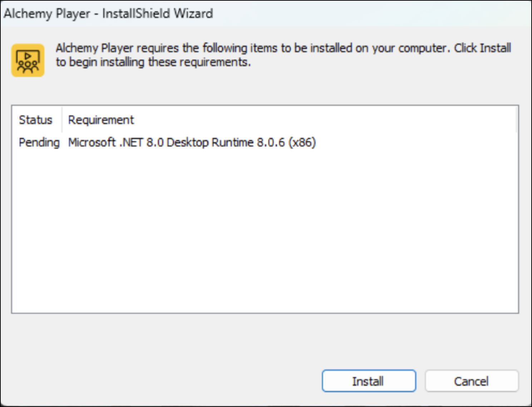
Task: Click the "to begin installing these requirements" text
Action: click(153, 62)
